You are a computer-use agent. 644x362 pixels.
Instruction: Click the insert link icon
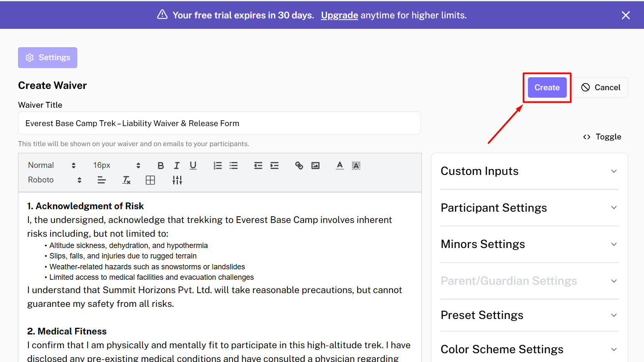[x=299, y=166]
